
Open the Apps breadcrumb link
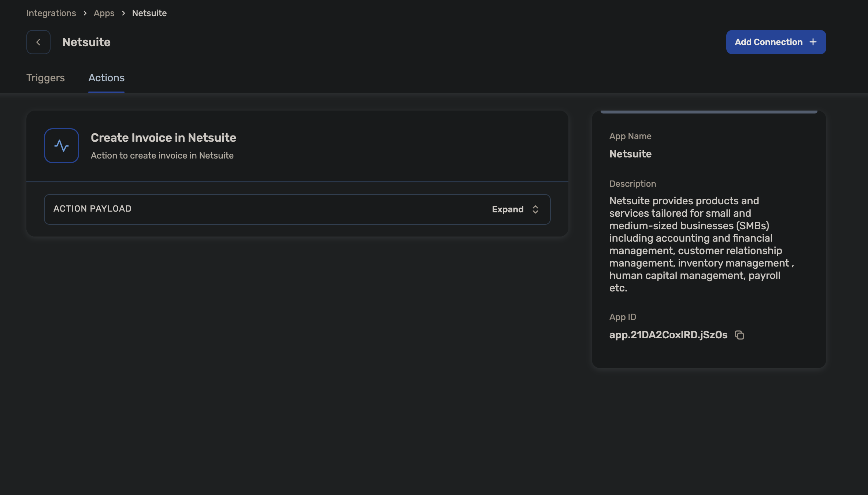[104, 13]
